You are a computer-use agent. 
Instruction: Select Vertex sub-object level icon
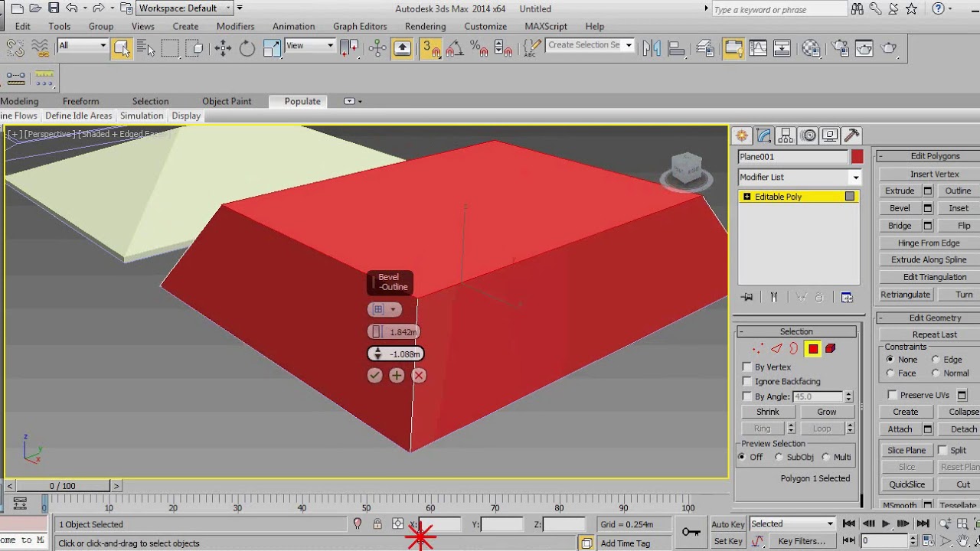point(758,349)
